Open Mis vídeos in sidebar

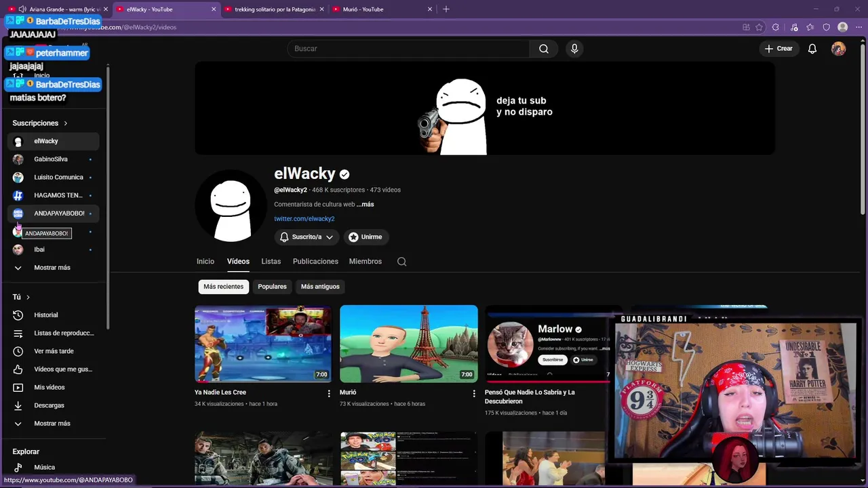pyautogui.click(x=54, y=388)
